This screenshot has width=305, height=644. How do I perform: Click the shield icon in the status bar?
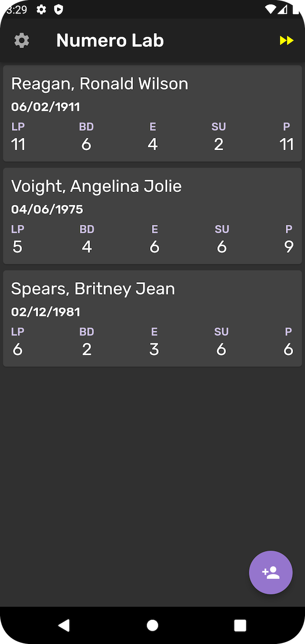tap(58, 9)
